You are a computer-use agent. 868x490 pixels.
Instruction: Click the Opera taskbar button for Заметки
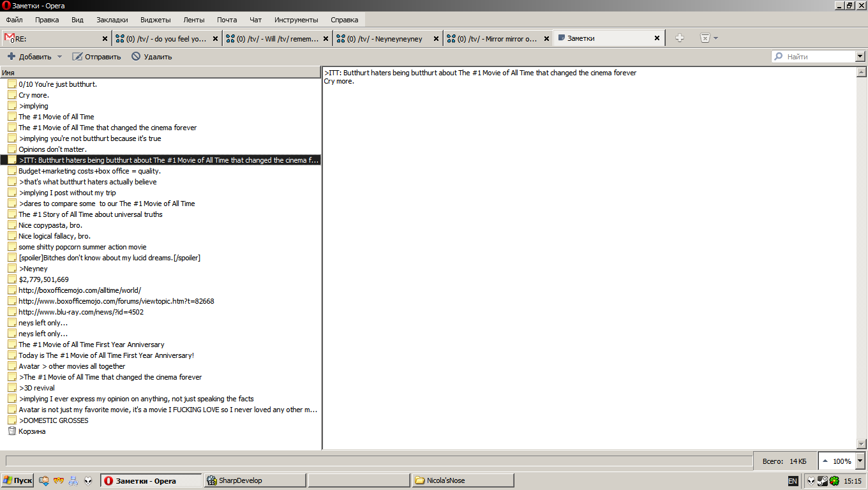pyautogui.click(x=151, y=480)
